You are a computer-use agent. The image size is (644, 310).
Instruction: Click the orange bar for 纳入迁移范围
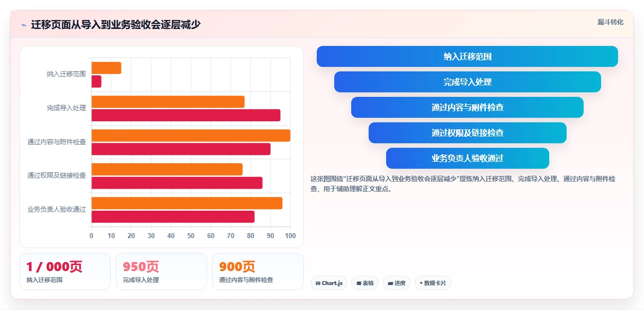106,68
